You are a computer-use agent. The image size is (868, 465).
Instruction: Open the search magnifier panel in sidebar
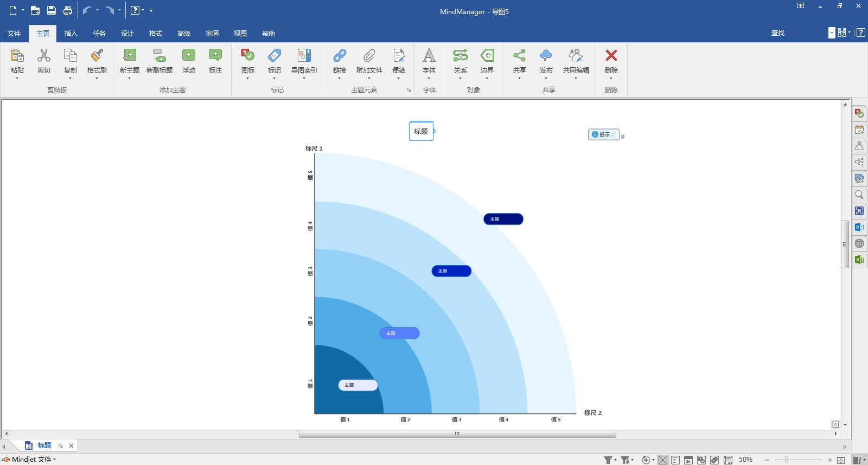859,195
